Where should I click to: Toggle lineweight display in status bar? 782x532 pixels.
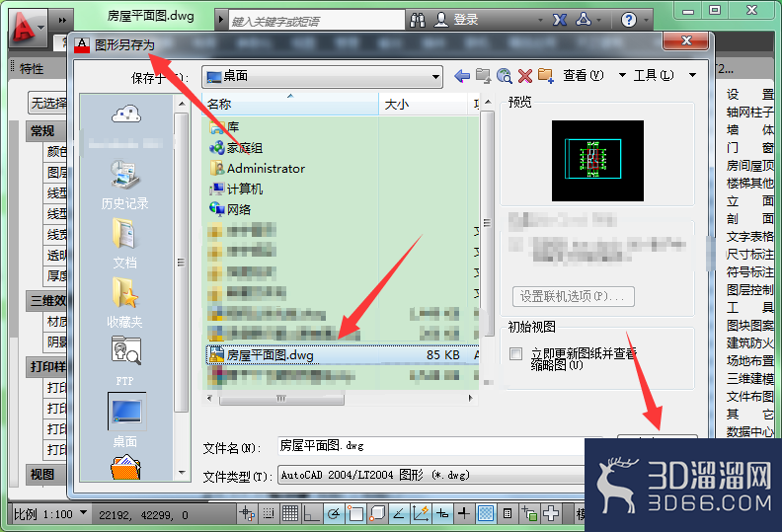[x=464, y=513]
